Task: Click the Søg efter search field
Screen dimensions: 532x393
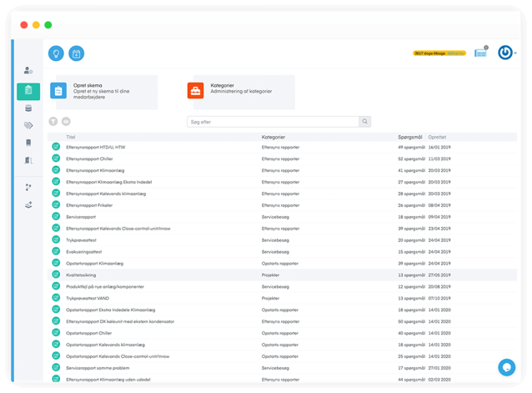Action: [x=273, y=122]
